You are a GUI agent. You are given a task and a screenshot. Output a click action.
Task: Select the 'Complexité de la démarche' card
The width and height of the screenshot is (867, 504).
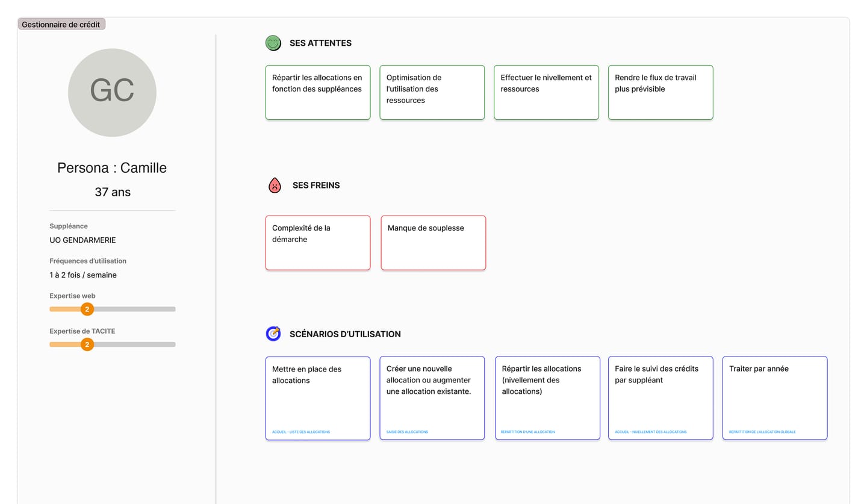[x=318, y=243]
